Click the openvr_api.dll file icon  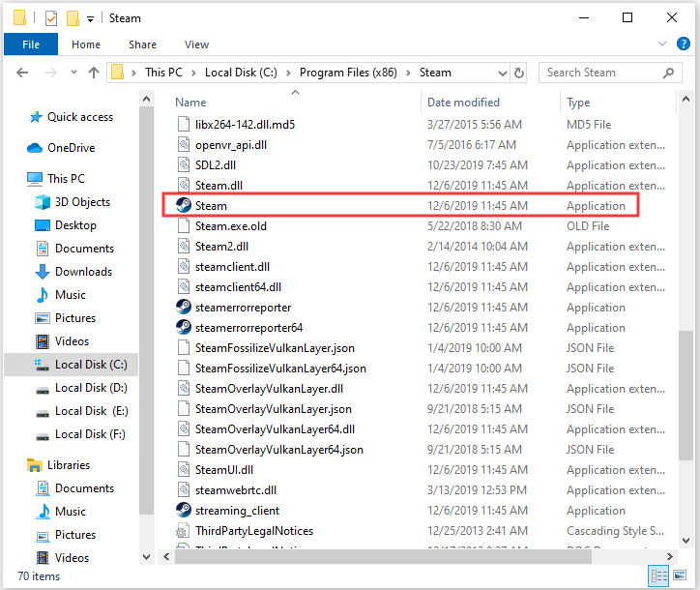point(184,144)
